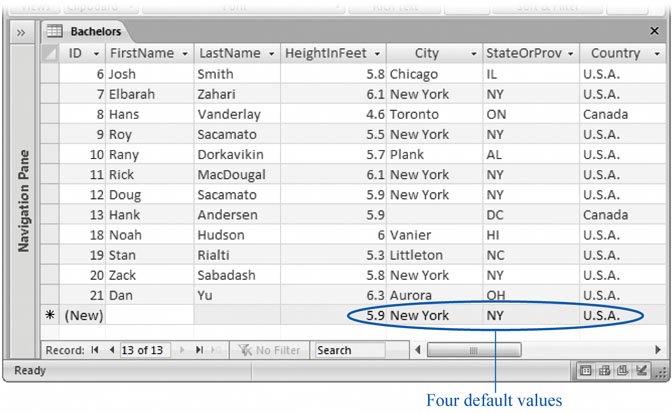Screen dimensions: 672x413
Task: Click the City cell "Toronto"
Action: pyautogui.click(x=435, y=114)
